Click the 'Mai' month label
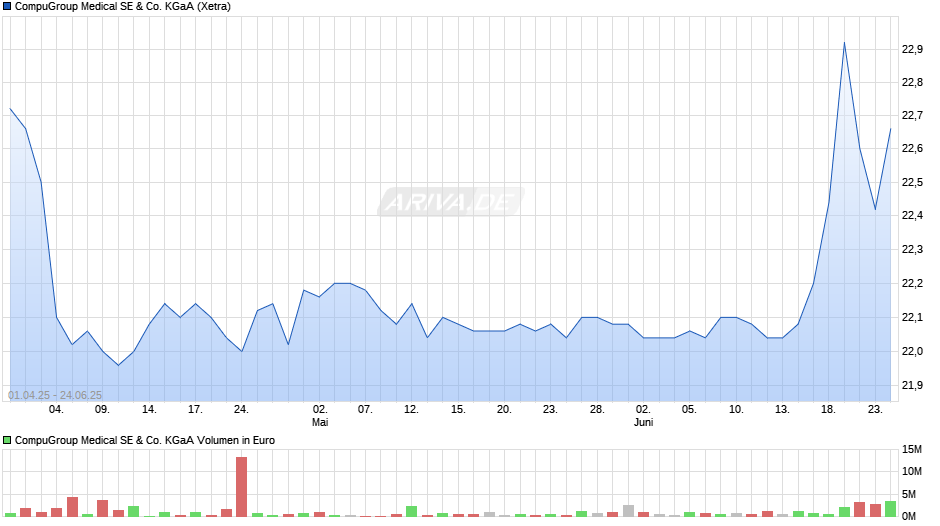Image resolution: width=940 pixels, height=526 pixels. 320,422
